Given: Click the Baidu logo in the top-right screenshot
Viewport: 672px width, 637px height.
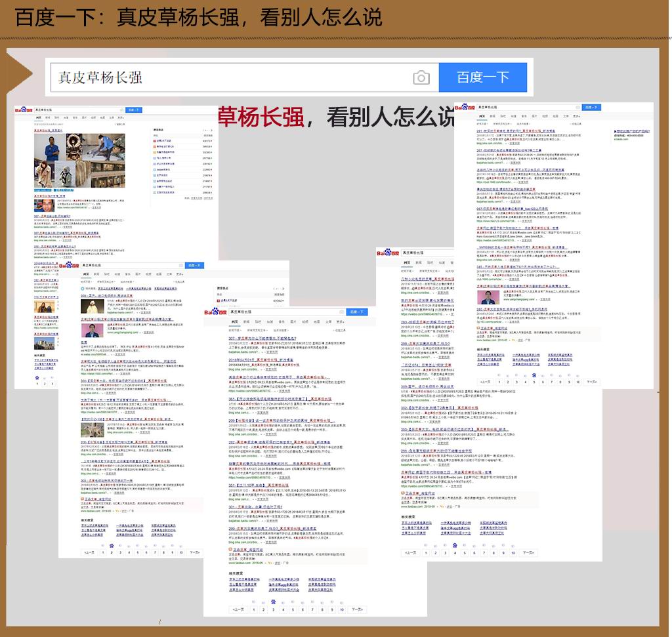Looking at the screenshot, I should tap(465, 107).
